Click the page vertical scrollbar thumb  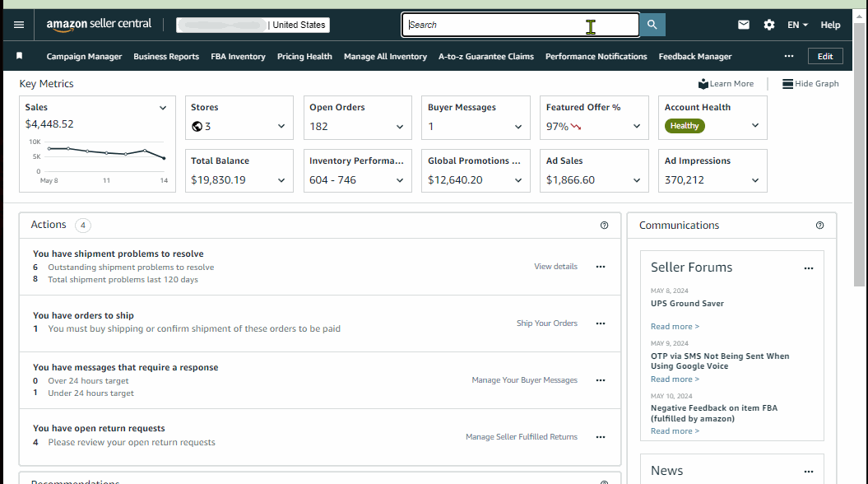point(859,155)
